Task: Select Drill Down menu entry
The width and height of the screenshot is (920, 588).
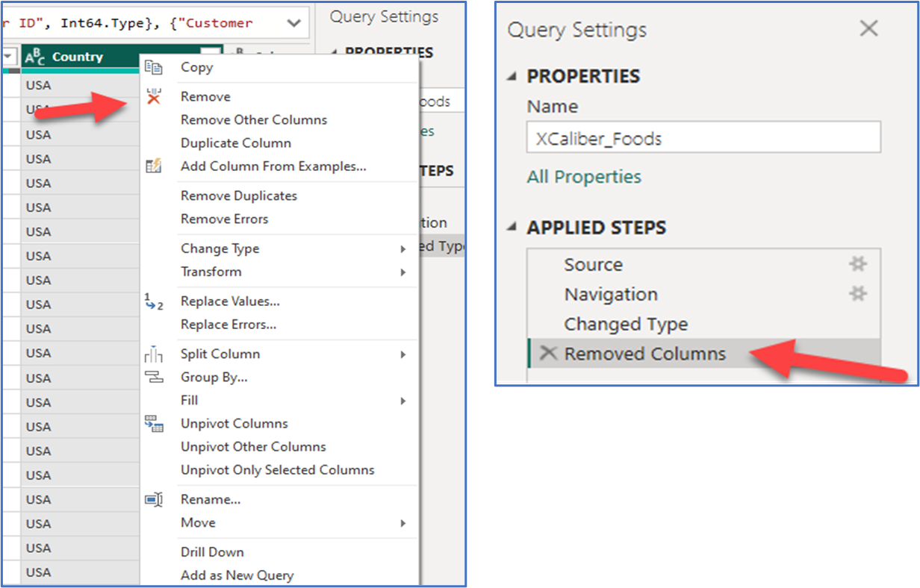Action: (x=212, y=552)
